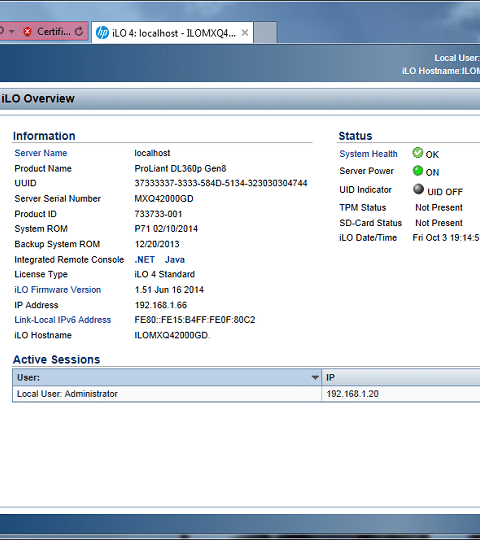The image size is (480, 540).
Task: Open the Server Name link
Action: (41, 153)
